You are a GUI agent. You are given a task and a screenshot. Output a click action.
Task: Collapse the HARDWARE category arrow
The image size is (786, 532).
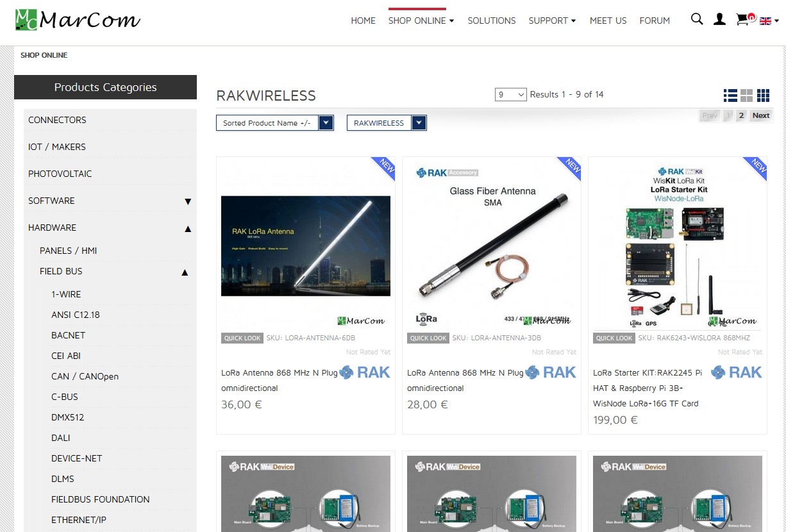188,228
